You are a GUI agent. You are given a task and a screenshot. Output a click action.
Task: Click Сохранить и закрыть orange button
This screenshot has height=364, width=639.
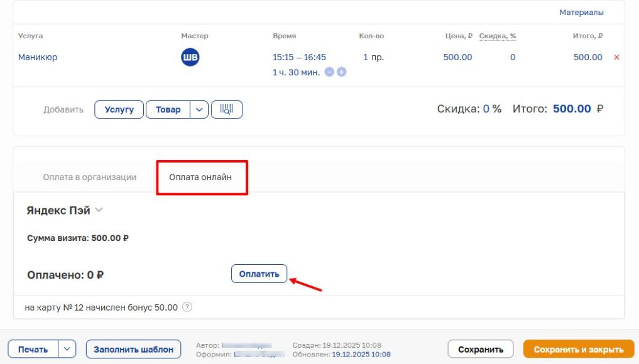click(x=578, y=350)
